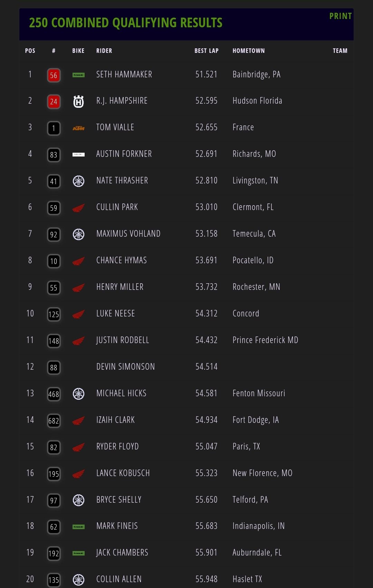Viewport: 373px width, 588px height.
Task: Click Tom Vialle's KTM logo
Action: [78, 128]
